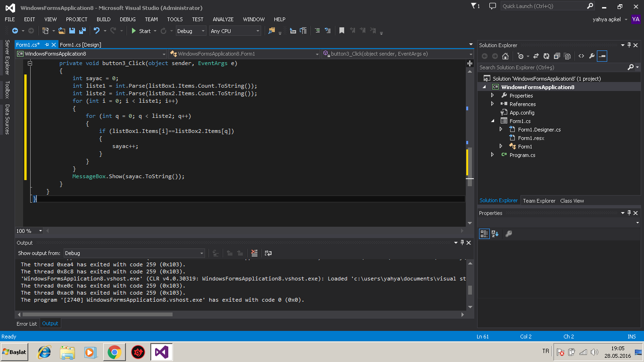644x362 pixels.
Task: Expand the Form1.Designer.cs node
Action: pos(501,130)
